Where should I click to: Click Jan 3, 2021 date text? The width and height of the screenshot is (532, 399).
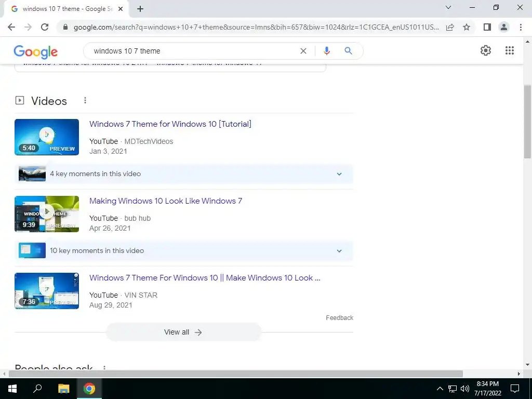[108, 151]
